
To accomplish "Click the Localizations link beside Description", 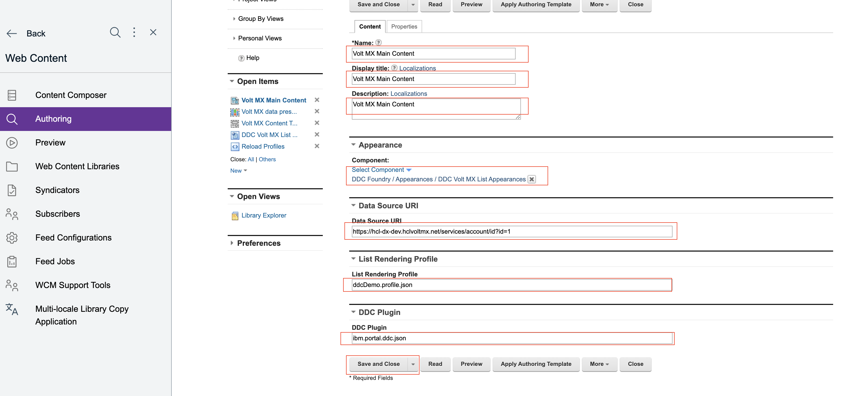I will [x=408, y=94].
